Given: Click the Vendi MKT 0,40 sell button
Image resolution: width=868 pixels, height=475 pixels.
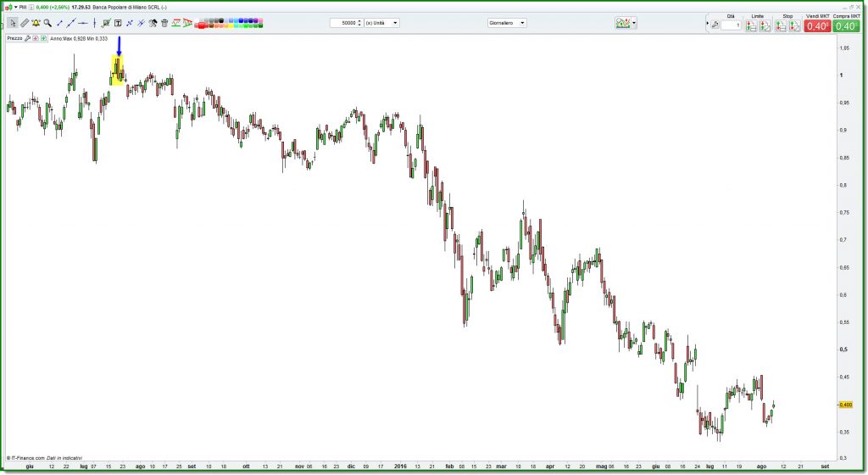Looking at the screenshot, I should [x=817, y=25].
